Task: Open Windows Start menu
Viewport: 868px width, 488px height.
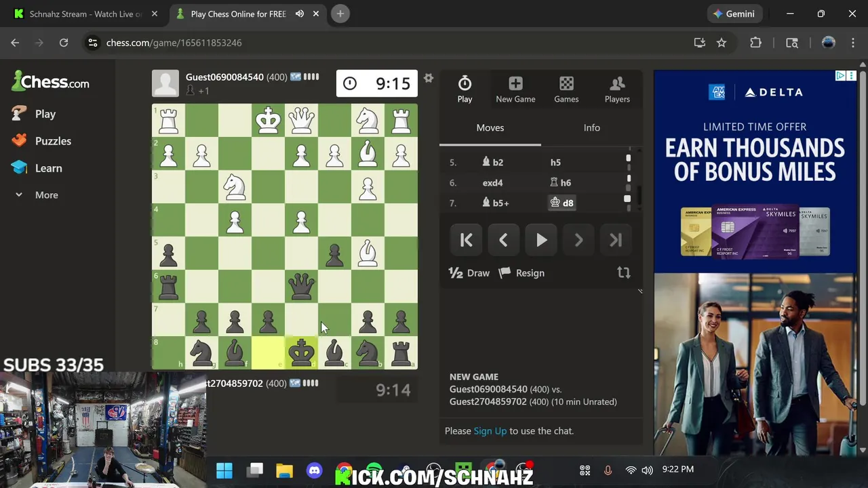Action: pos(224,470)
